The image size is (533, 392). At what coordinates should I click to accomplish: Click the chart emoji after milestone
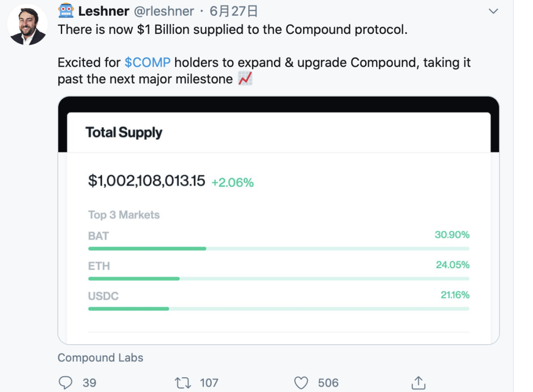[x=245, y=78]
